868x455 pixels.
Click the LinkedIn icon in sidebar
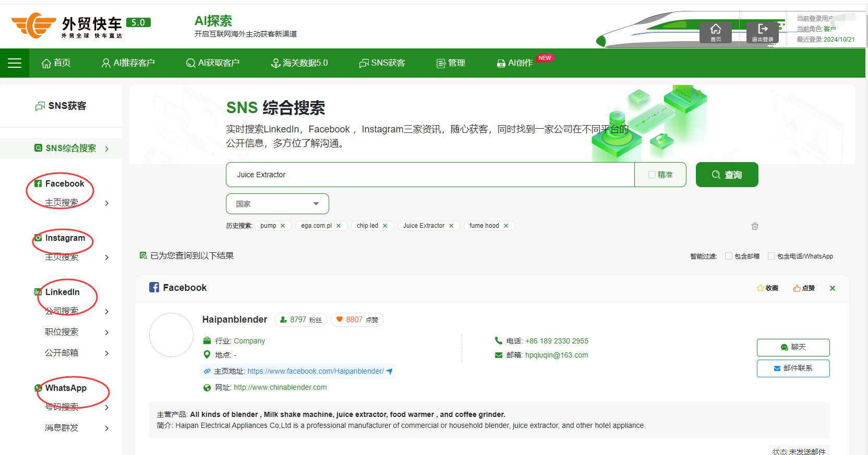[38, 292]
